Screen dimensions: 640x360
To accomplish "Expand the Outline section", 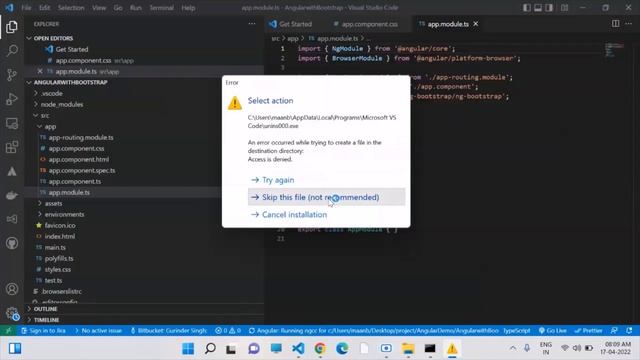I will point(42,309).
